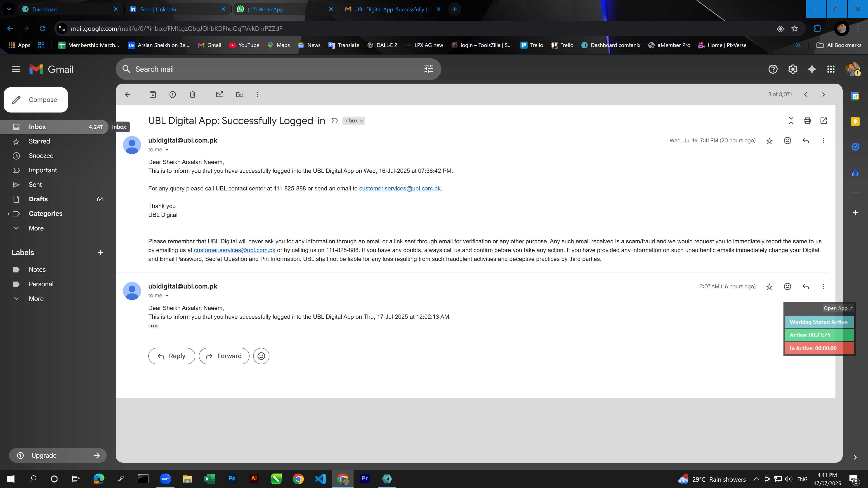The width and height of the screenshot is (868, 488).
Task: Show details for second message recipients
Action: pos(166,296)
